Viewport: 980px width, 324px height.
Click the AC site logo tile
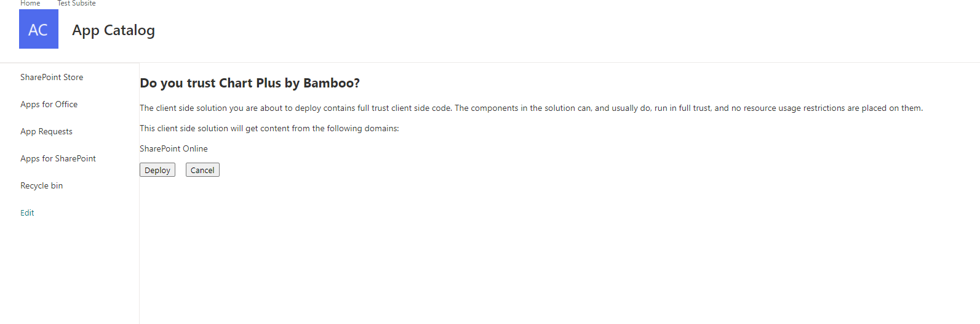point(38,29)
